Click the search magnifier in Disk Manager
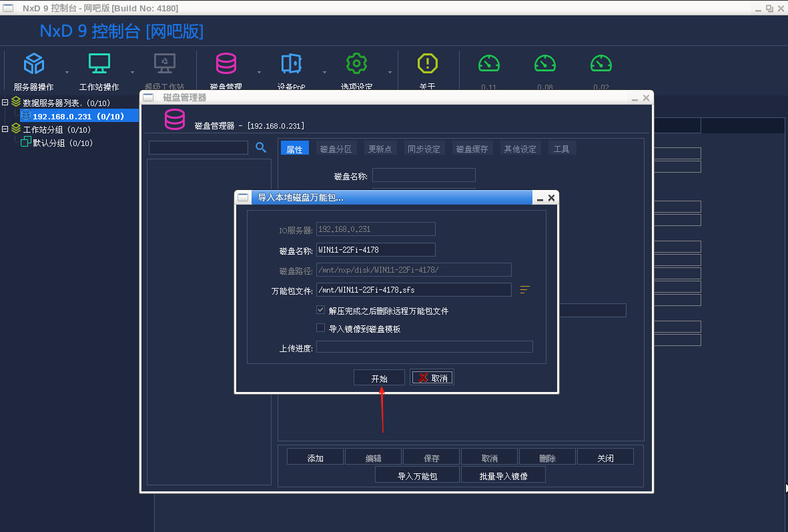The image size is (788, 532). coord(260,147)
